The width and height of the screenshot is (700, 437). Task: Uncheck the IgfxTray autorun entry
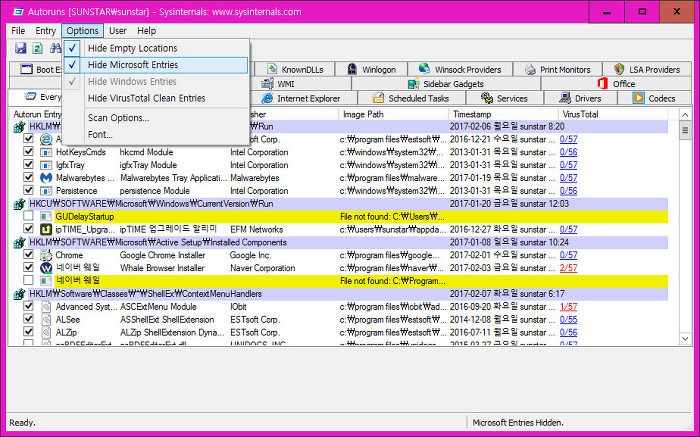click(x=29, y=165)
